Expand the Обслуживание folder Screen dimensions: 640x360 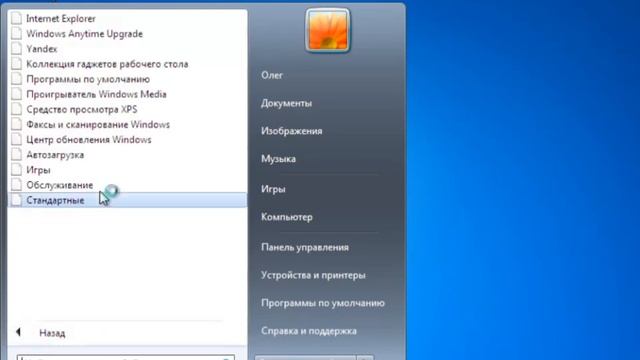pos(60,185)
